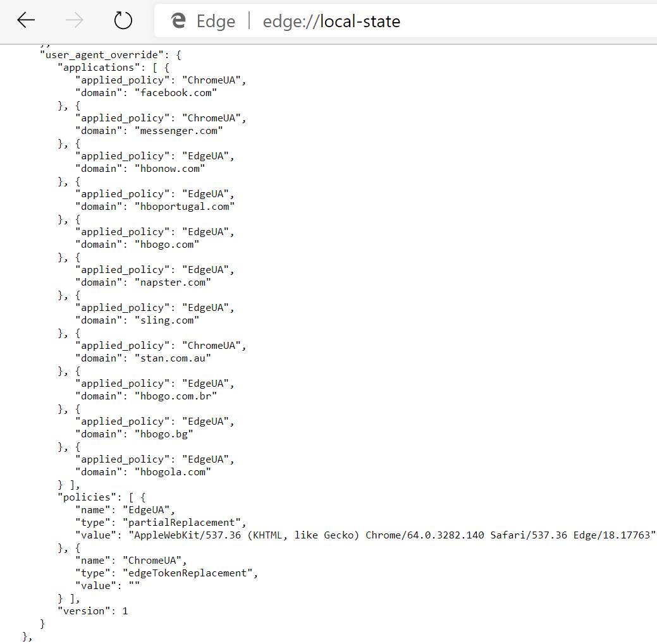
Task: Click the "edgeTokenReplacement" type value
Action: click(x=187, y=573)
